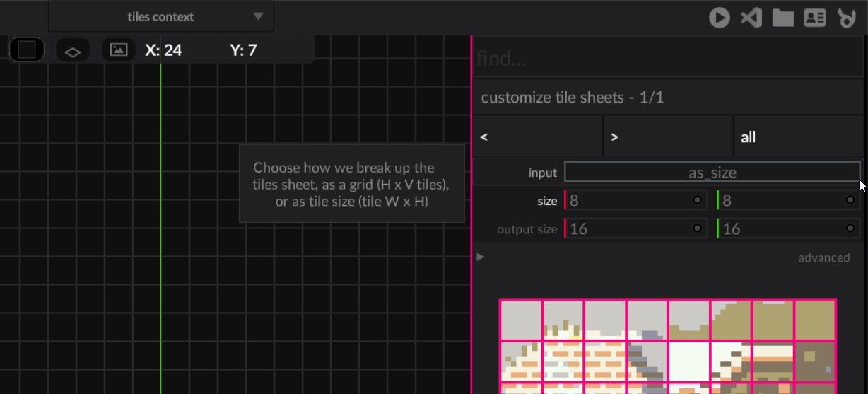The height and width of the screenshot is (394, 868).
Task: Go to next tile sheet with >
Action: tap(668, 137)
